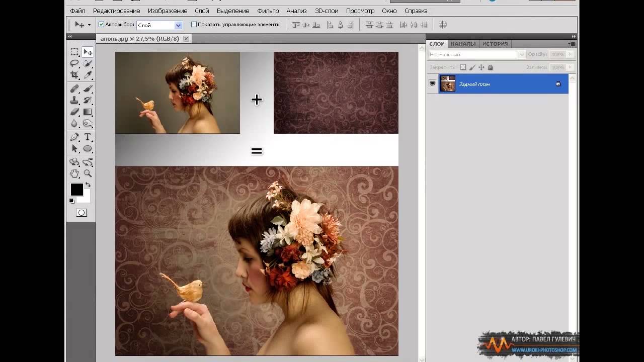Select the 3D Rotate tool

pyautogui.click(x=74, y=162)
